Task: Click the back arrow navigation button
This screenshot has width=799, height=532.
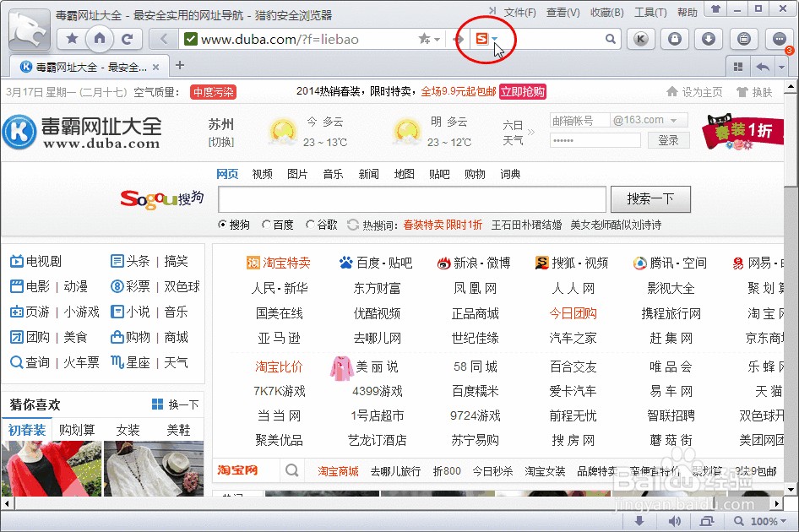Action: 164,39
